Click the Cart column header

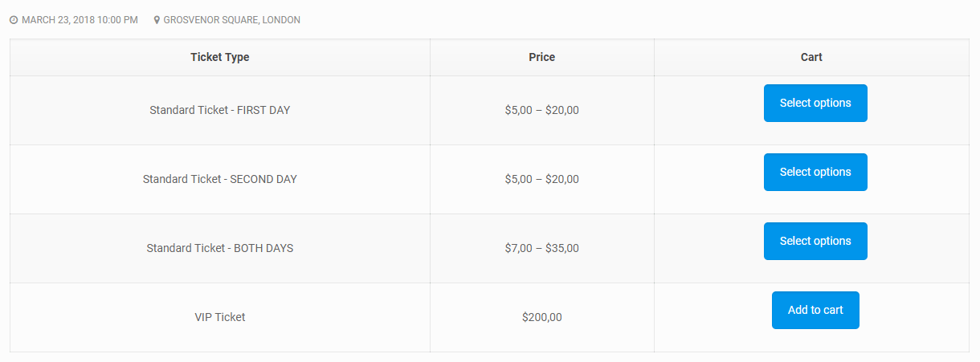[x=811, y=57]
